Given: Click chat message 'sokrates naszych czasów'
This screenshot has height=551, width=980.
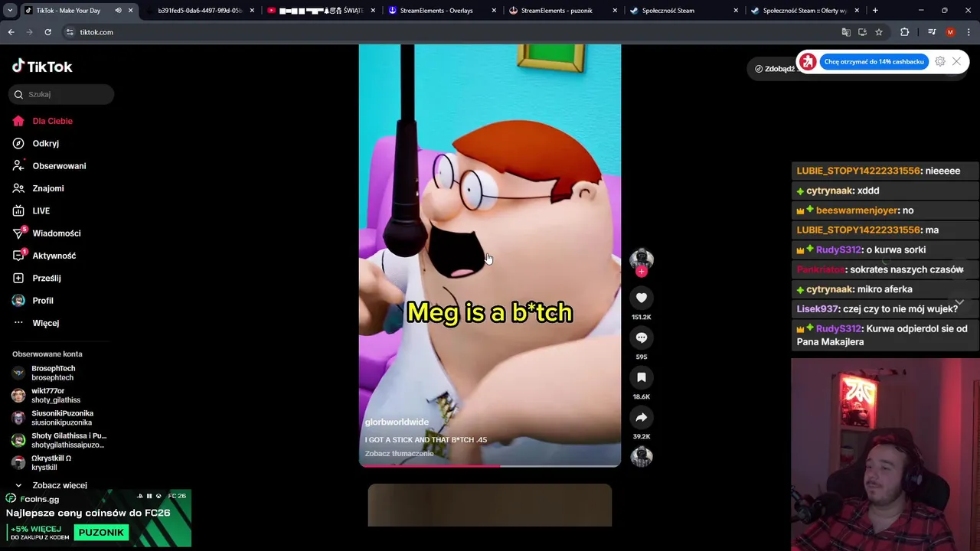Looking at the screenshot, I should (884, 269).
